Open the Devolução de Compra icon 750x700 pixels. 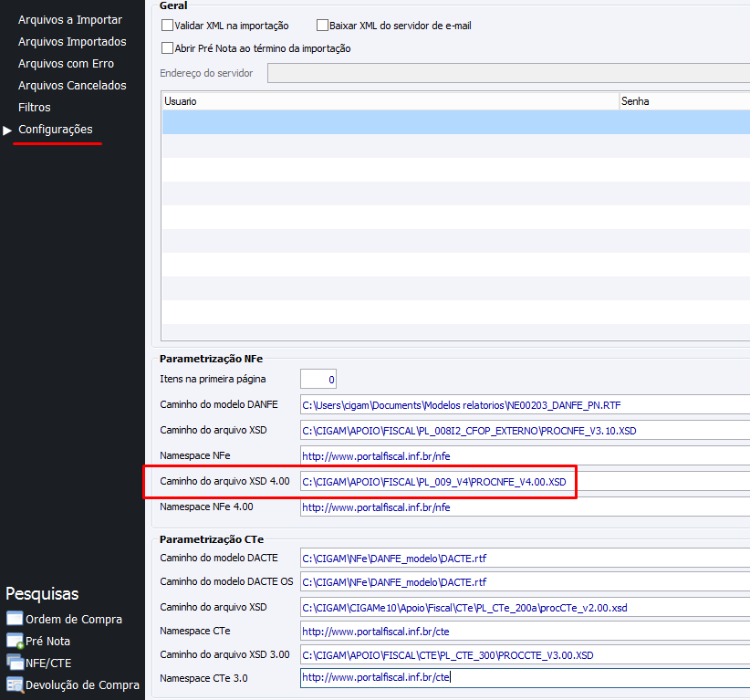(x=15, y=684)
